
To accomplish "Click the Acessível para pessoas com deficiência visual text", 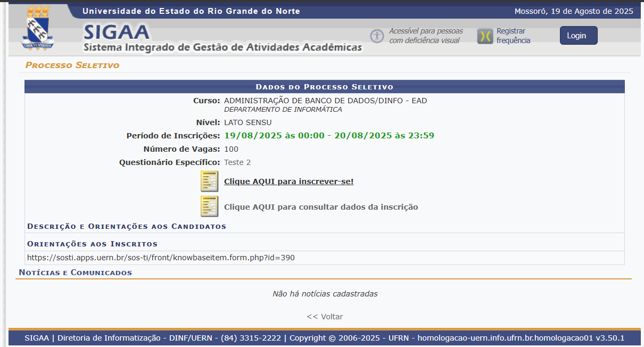I will [426, 36].
